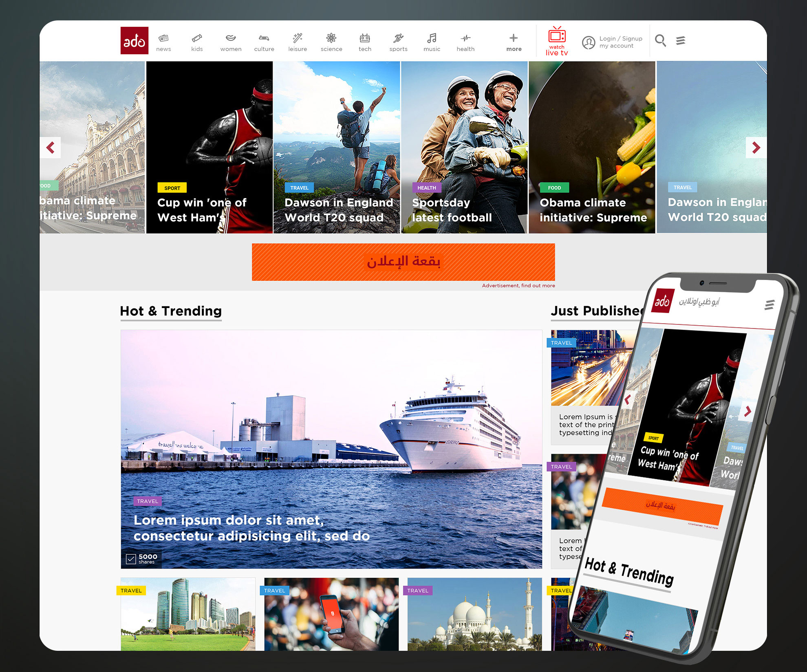Click the ado logo in the header
Image resolution: width=807 pixels, height=672 pixels.
point(134,40)
